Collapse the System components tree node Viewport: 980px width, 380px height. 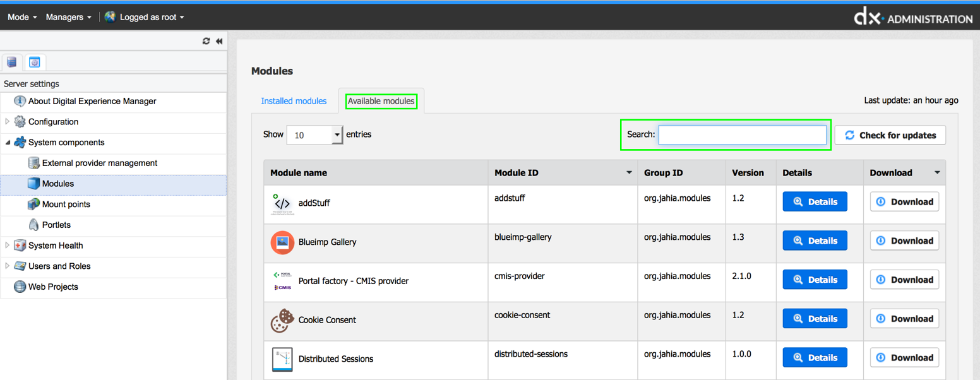click(x=8, y=143)
